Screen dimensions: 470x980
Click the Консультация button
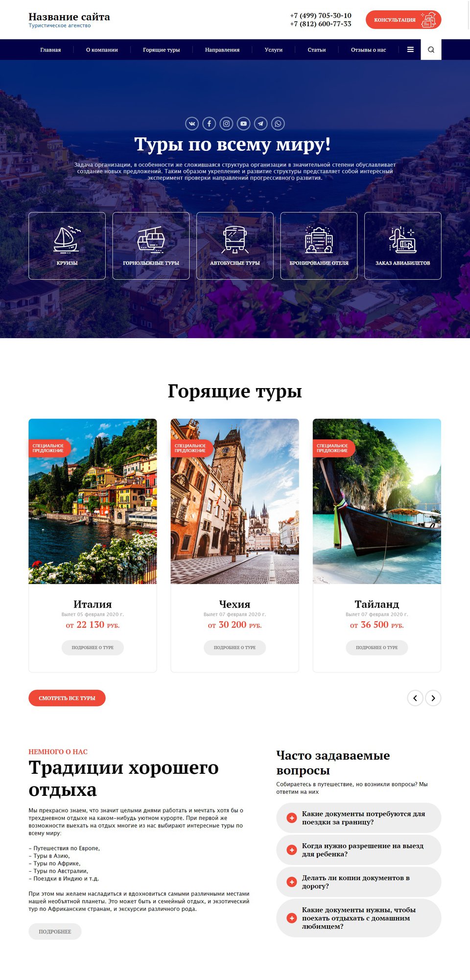[x=403, y=20]
